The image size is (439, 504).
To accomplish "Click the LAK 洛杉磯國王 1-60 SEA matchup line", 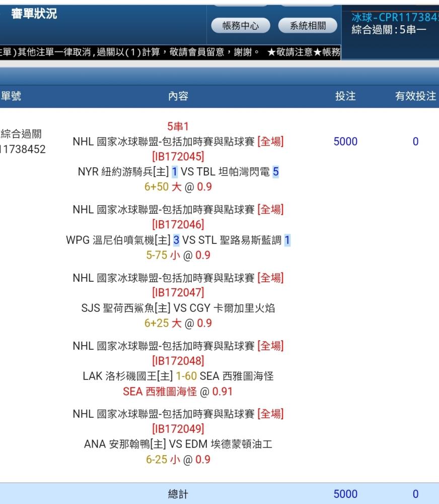I will pyautogui.click(x=178, y=376).
